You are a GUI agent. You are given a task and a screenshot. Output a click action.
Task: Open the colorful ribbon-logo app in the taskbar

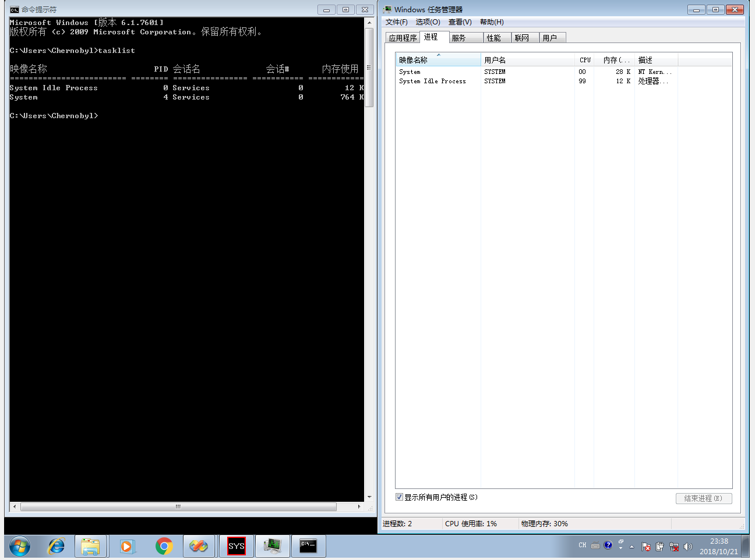[x=199, y=546]
